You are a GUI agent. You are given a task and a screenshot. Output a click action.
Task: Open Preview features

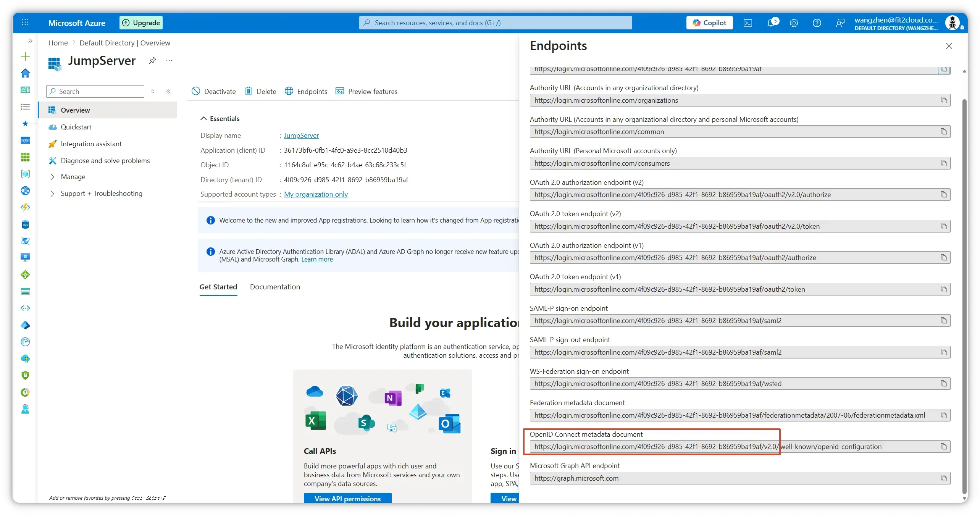coord(366,91)
